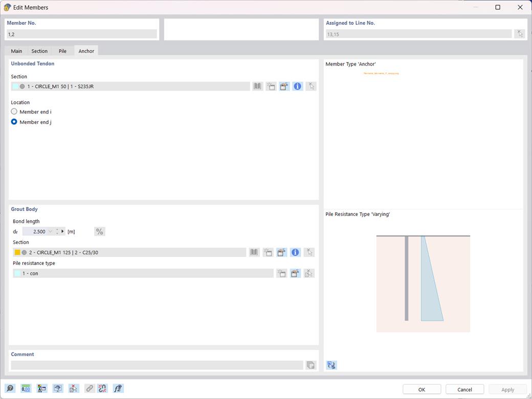The height and width of the screenshot is (399, 532).
Task: Click color swatch of '1 - con' resistance type
Action: (x=17, y=273)
